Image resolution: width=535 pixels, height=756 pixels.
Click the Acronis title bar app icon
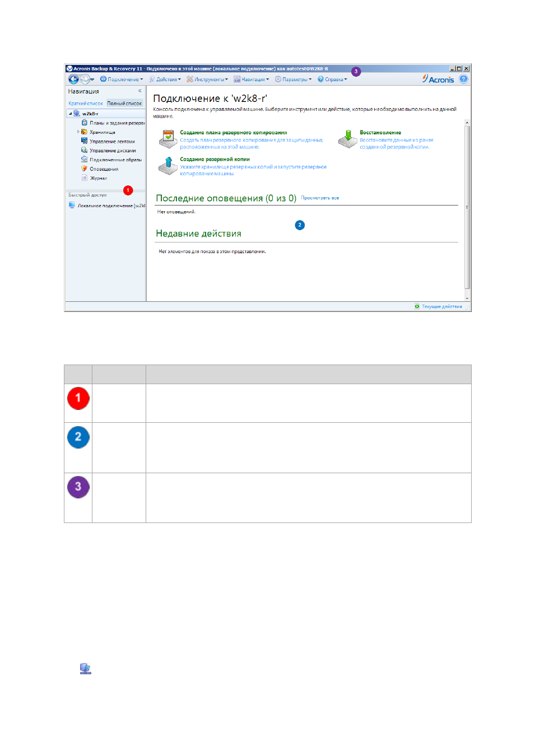[69, 68]
